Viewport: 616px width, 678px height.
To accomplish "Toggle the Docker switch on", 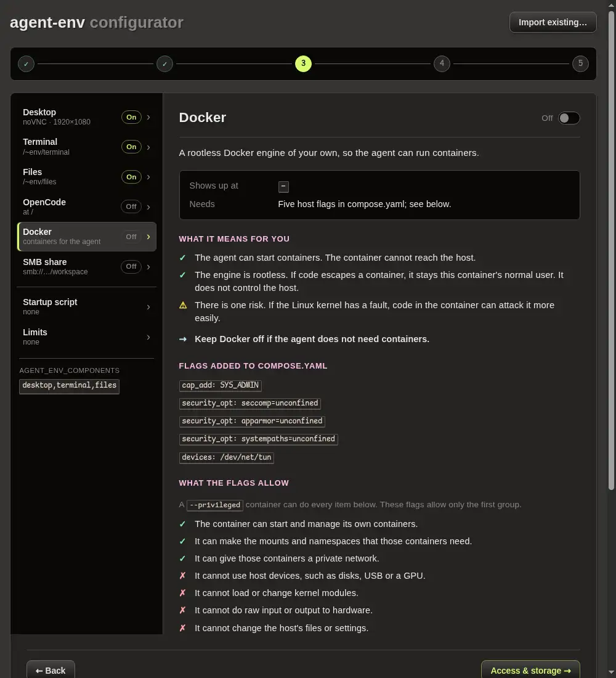I will [569, 118].
